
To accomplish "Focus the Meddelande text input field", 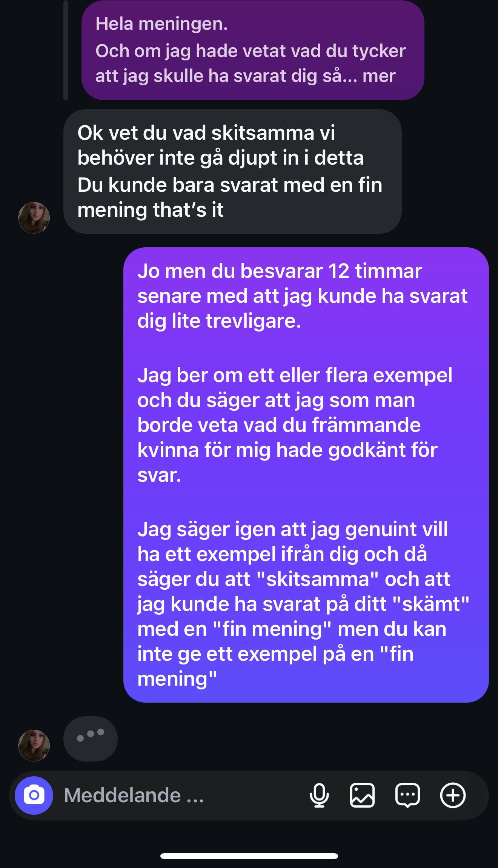I will (181, 796).
